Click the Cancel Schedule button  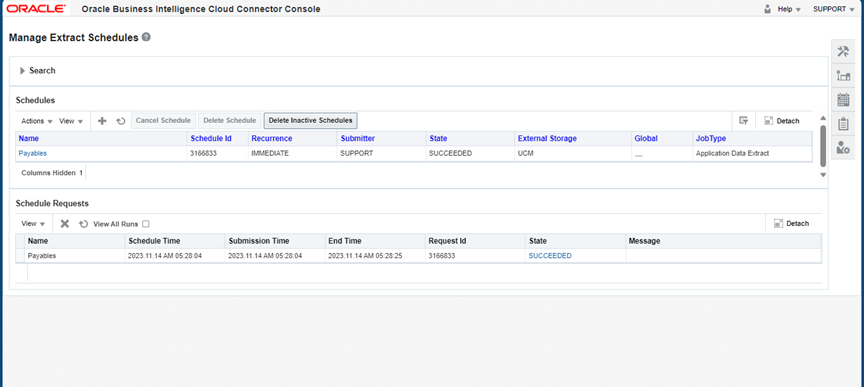click(x=163, y=121)
